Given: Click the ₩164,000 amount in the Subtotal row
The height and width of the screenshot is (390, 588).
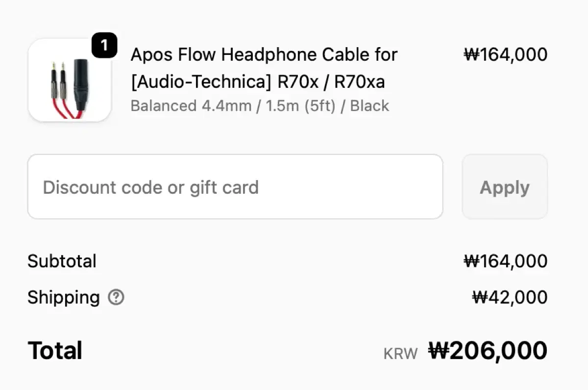Looking at the screenshot, I should [505, 261].
